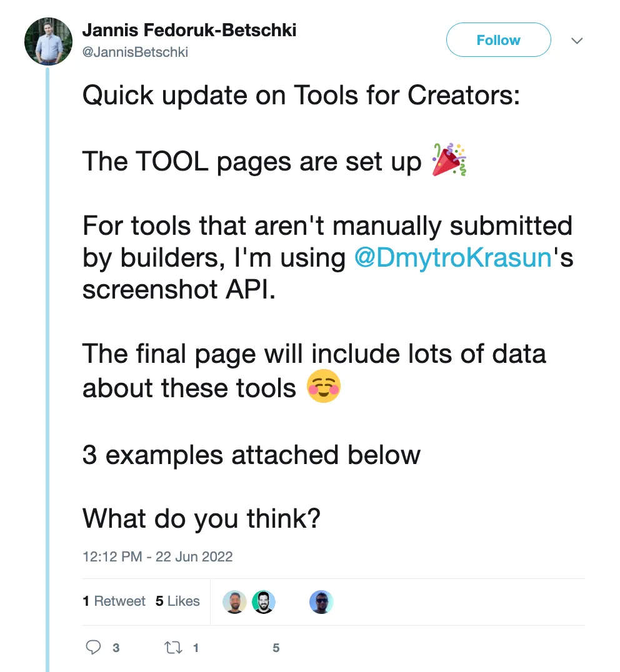The height and width of the screenshot is (672, 620).
Task: Open the 12:12 PM - 22 Jun 2022 timestamp
Action: (x=157, y=556)
